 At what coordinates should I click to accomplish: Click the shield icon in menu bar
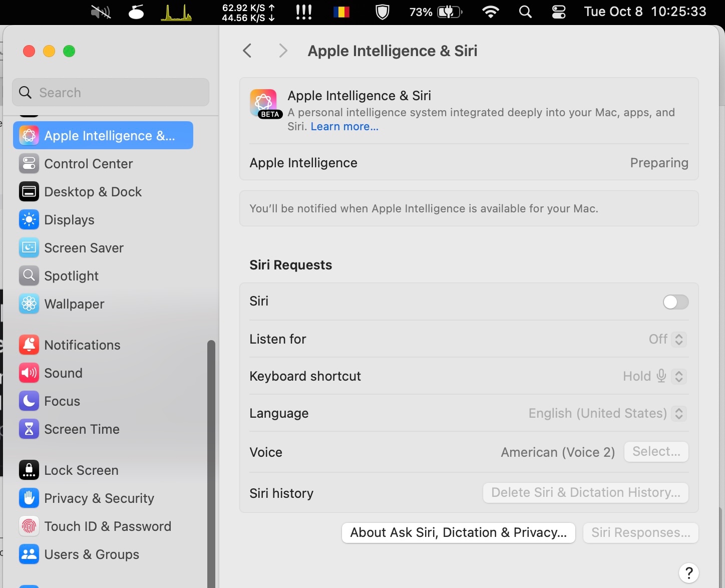pos(383,12)
